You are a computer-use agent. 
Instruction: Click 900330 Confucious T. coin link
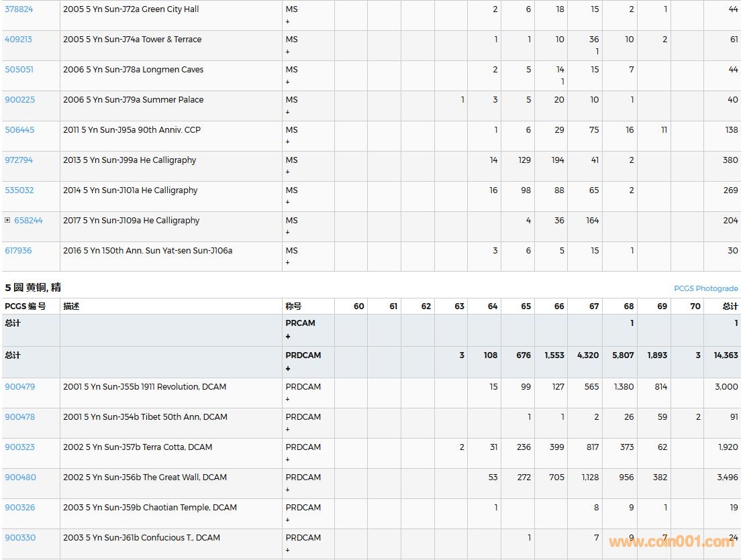(x=20, y=538)
